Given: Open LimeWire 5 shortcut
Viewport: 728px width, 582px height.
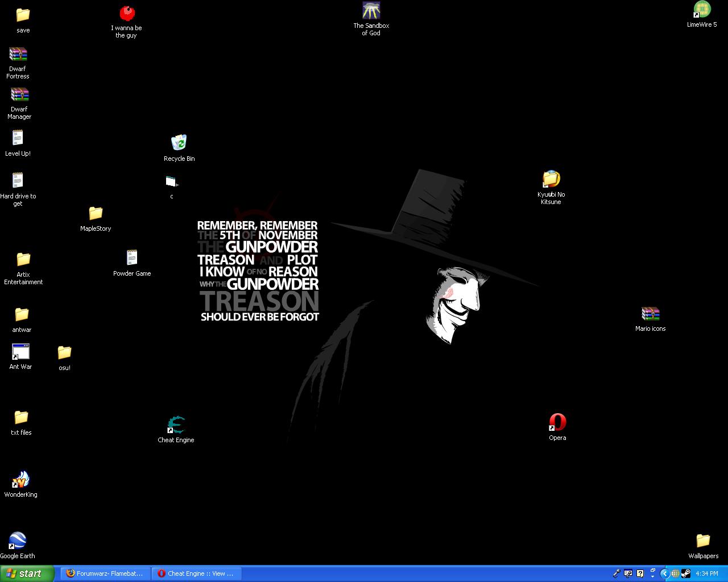Looking at the screenshot, I should click(x=702, y=10).
